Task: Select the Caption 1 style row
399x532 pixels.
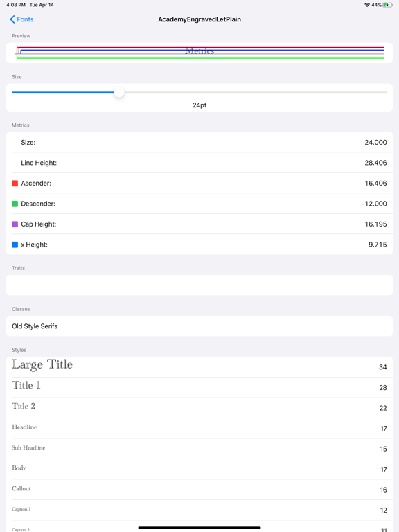Action: coord(199,510)
